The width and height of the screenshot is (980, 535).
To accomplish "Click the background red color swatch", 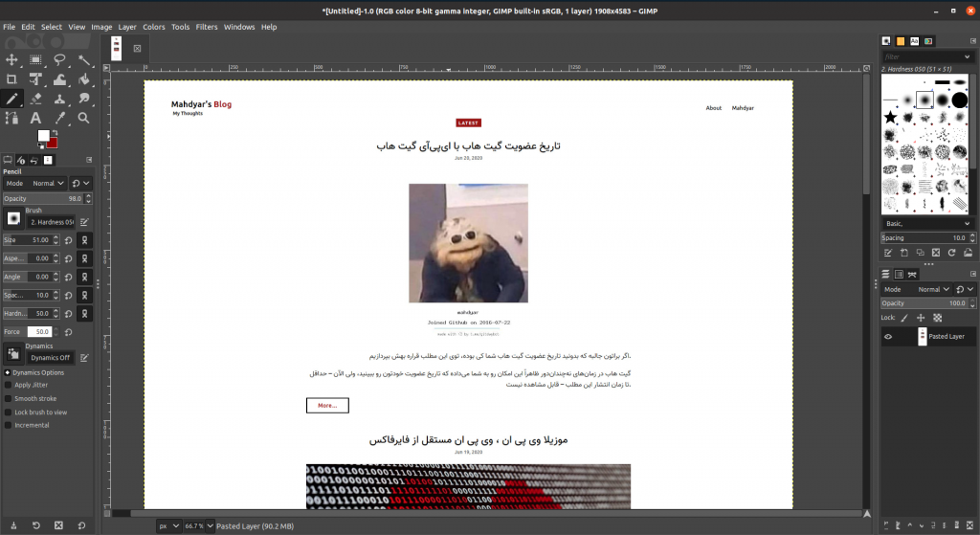I will tap(53, 144).
